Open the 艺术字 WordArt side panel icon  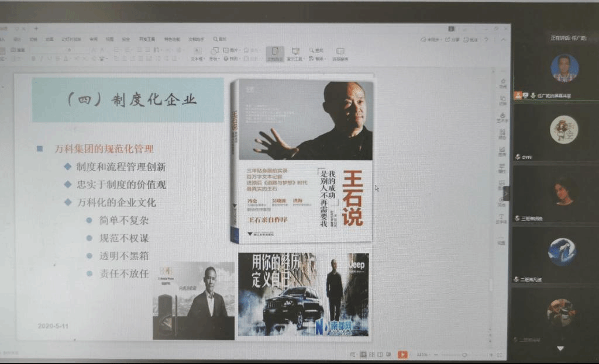tap(502, 117)
